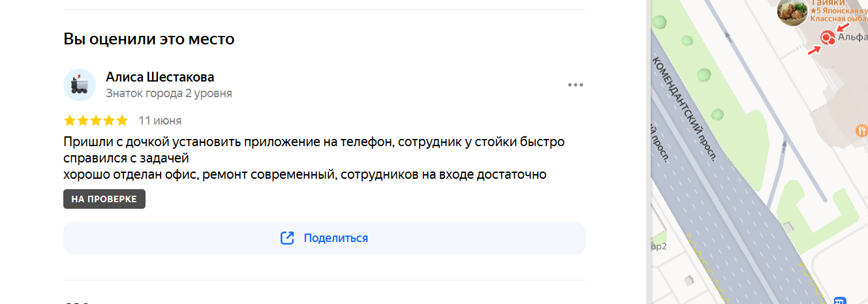
Task: Click the share arrow icon
Action: click(x=287, y=238)
